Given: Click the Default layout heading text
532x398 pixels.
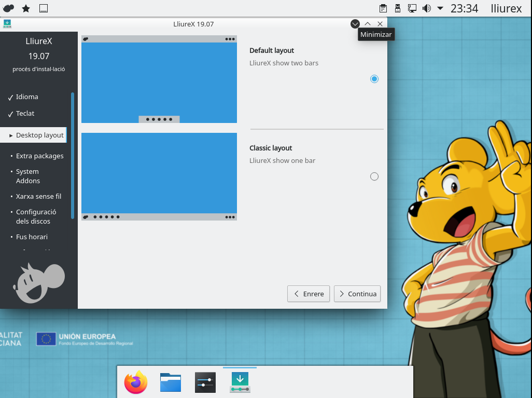Looking at the screenshot, I should click(x=271, y=51).
